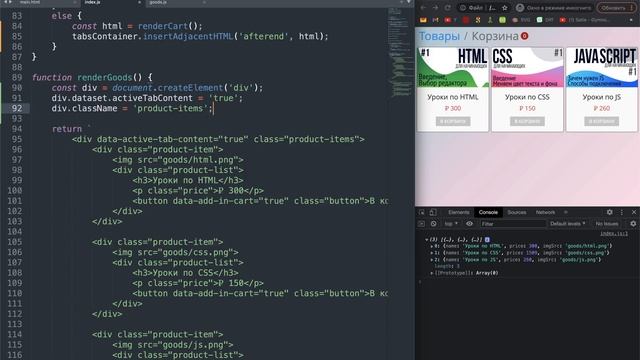Go back in the browser

[423, 8]
